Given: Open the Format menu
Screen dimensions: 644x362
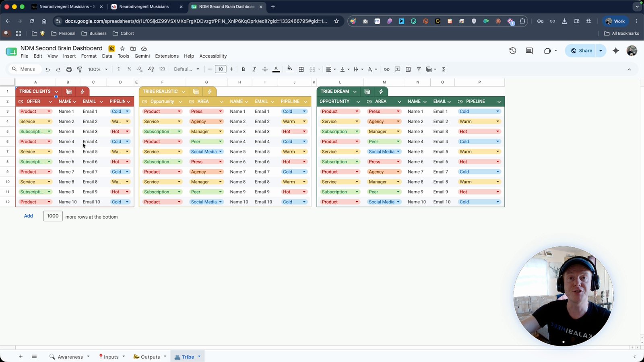Looking at the screenshot, I should tap(89, 56).
